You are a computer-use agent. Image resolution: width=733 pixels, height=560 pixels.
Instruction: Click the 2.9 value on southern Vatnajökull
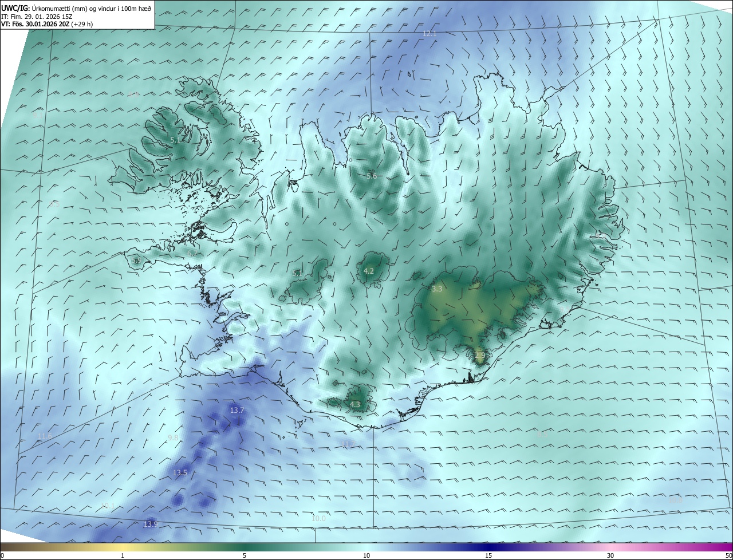point(480,356)
